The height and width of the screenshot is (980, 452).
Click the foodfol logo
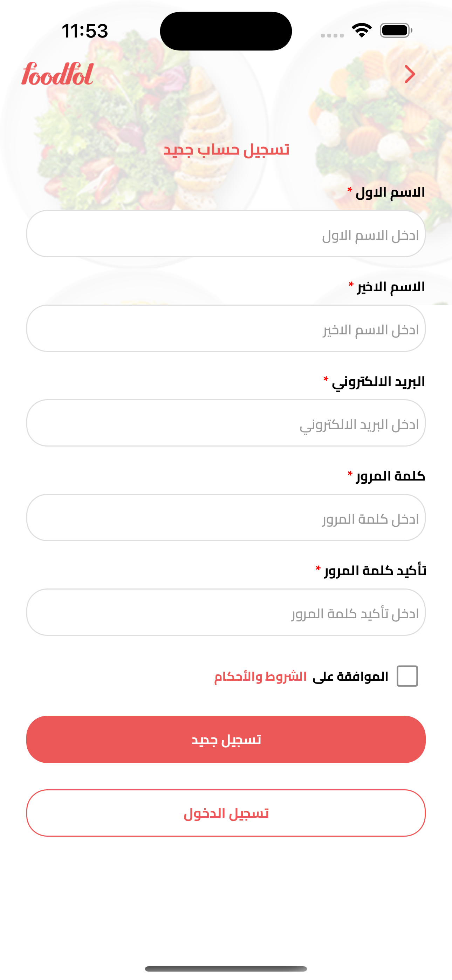56,75
